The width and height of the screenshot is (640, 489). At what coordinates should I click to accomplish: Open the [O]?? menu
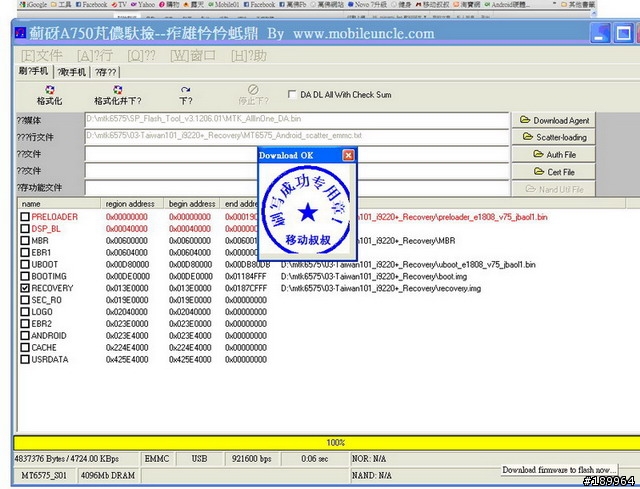[141, 56]
